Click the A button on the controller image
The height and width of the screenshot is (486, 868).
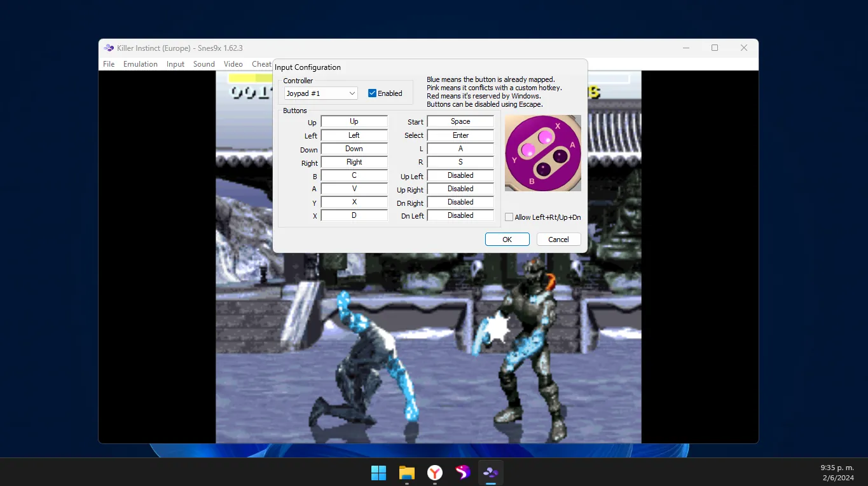point(560,155)
